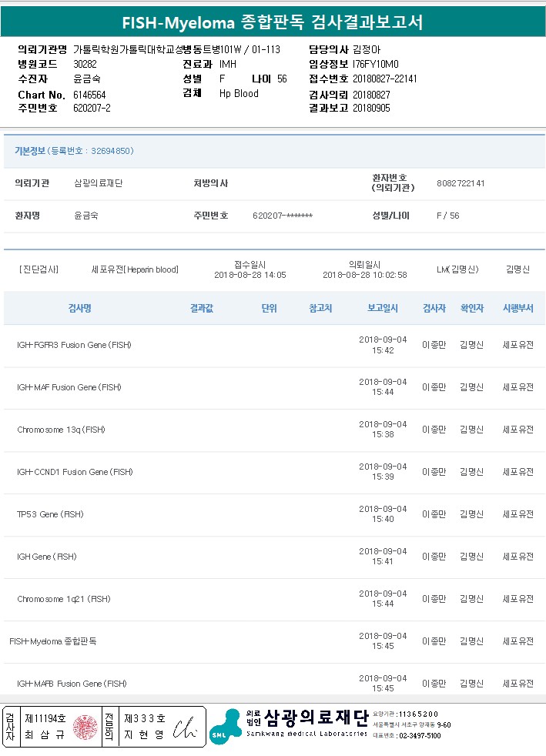546x756 pixels.
Task: Click the 결과값 column header
Action: coord(202,308)
